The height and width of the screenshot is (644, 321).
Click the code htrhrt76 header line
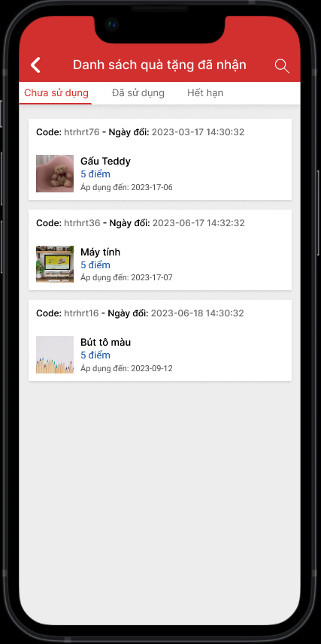[140, 132]
